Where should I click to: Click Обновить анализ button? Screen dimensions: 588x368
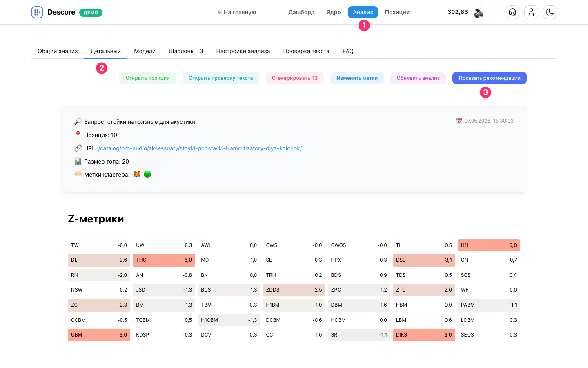pyautogui.click(x=418, y=78)
